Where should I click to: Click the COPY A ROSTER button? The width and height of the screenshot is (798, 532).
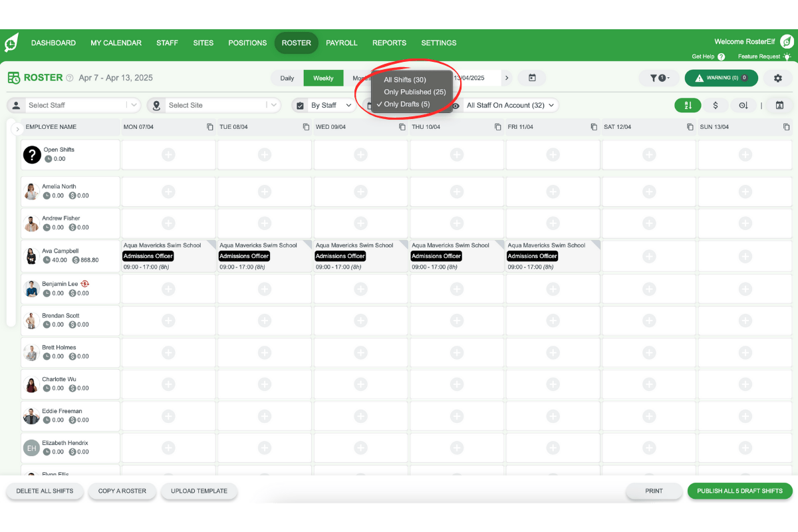[122, 491]
